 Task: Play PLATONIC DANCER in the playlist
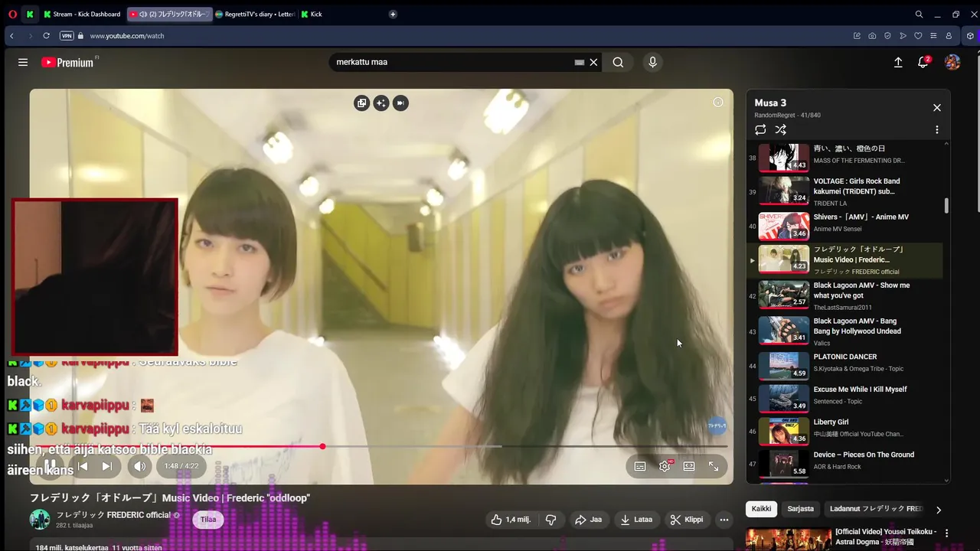coord(845,366)
